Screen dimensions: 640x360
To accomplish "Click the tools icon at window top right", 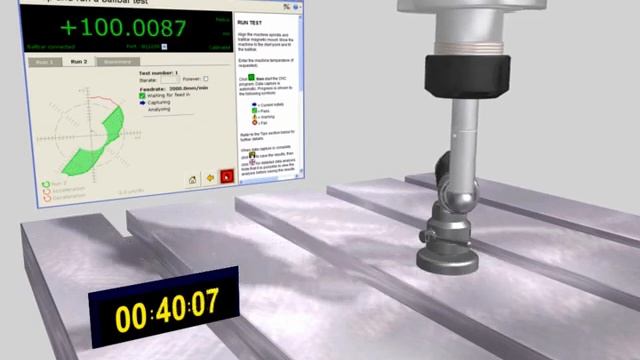I will [287, 7].
